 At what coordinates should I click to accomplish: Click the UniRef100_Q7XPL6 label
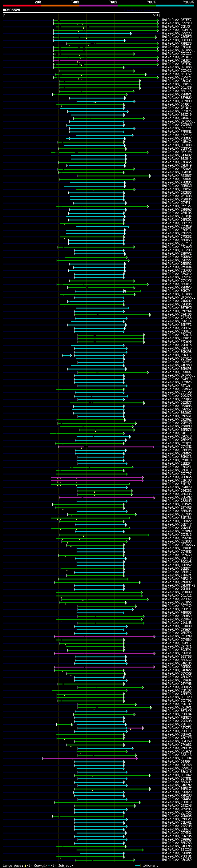(x=177, y=84)
